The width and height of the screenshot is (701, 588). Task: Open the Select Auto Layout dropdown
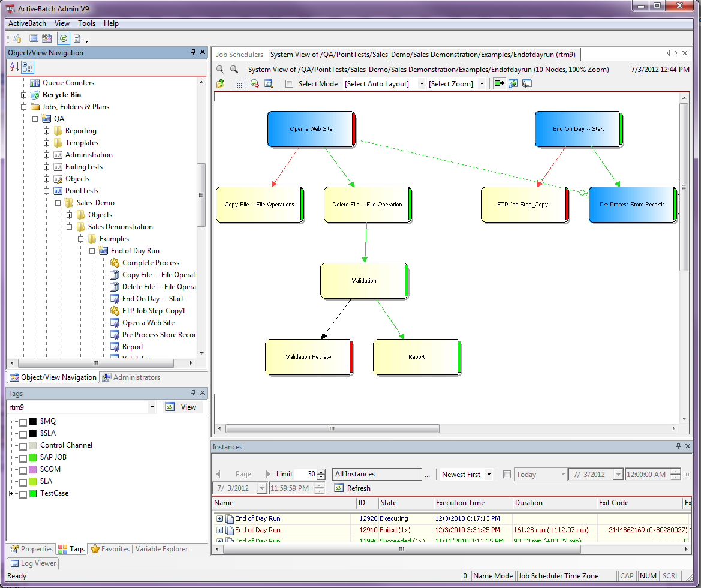point(422,83)
